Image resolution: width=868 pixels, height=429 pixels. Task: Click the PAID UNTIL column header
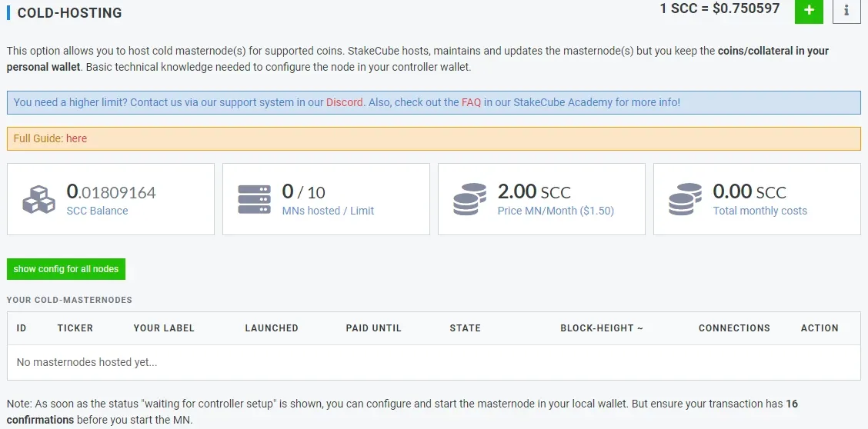pos(374,328)
